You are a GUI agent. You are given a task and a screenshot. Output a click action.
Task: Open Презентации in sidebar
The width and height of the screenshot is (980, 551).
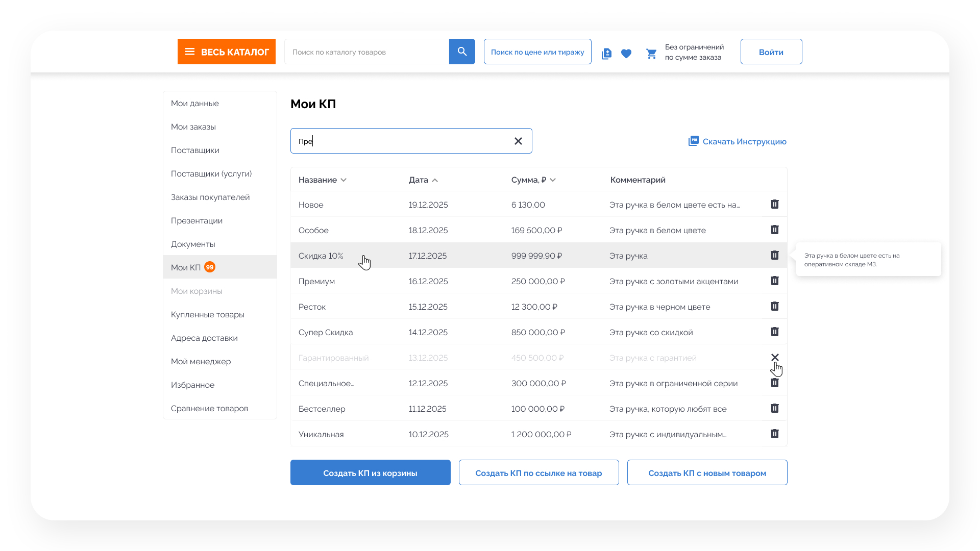(x=220, y=220)
